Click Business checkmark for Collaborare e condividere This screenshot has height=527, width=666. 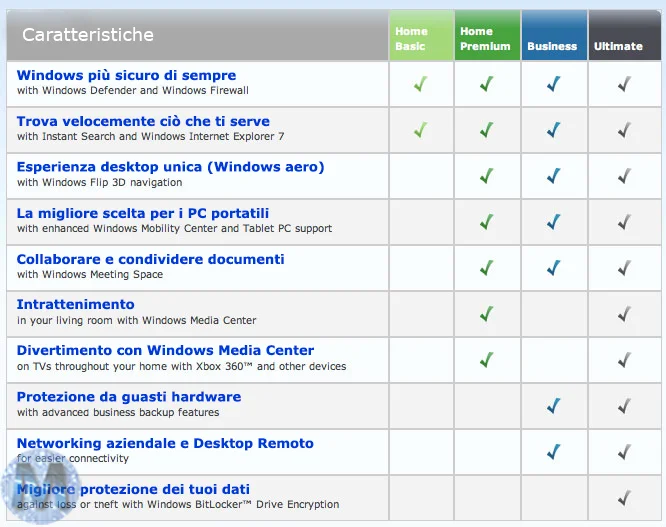[x=554, y=268]
